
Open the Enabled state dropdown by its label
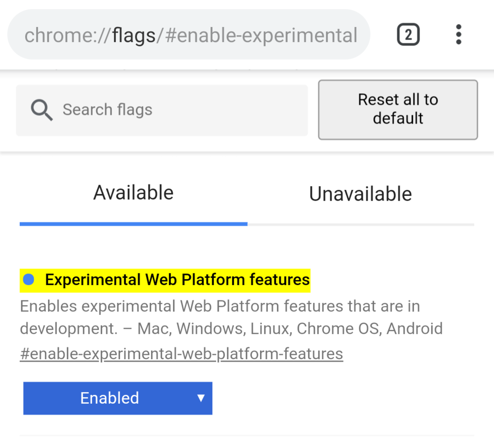click(x=110, y=398)
